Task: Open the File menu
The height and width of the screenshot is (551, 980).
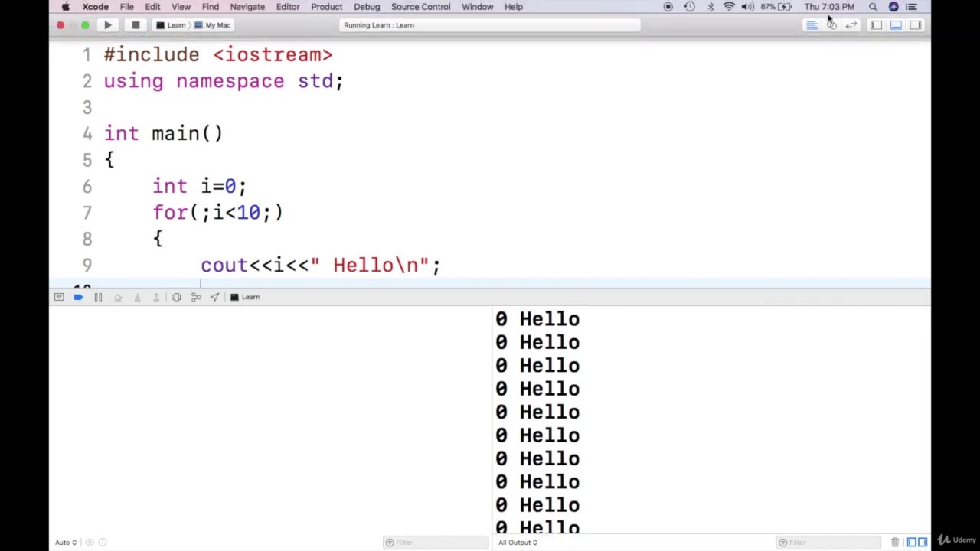Action: click(127, 7)
